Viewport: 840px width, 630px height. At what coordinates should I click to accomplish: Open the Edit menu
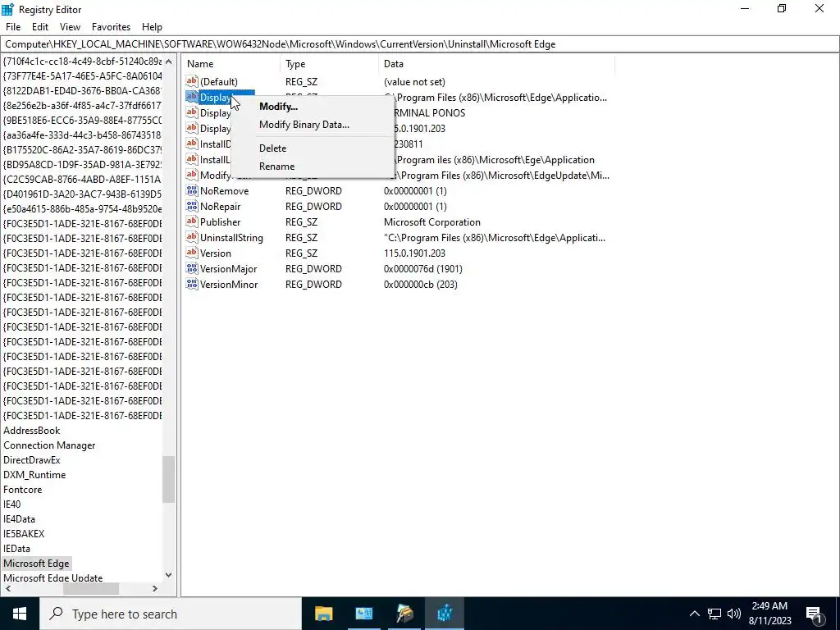(40, 27)
